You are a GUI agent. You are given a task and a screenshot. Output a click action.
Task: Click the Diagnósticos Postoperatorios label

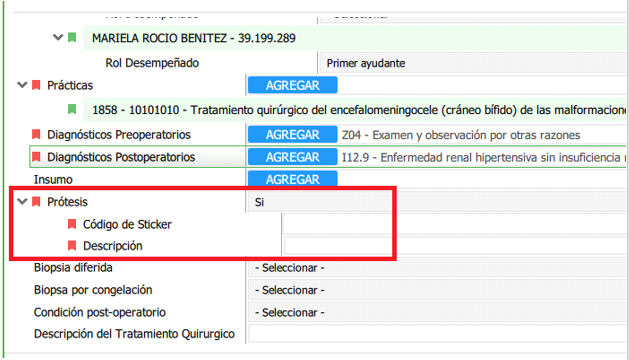click(x=121, y=157)
